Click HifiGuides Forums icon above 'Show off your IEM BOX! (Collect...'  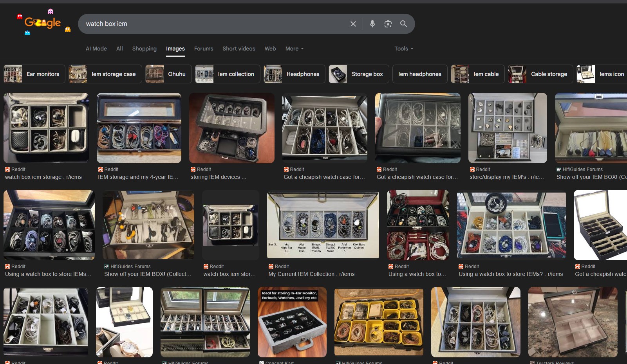click(107, 267)
